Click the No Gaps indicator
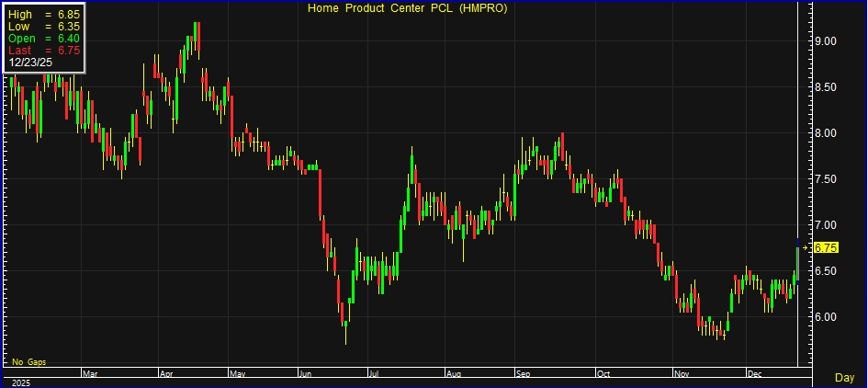868x388 pixels. point(29,362)
